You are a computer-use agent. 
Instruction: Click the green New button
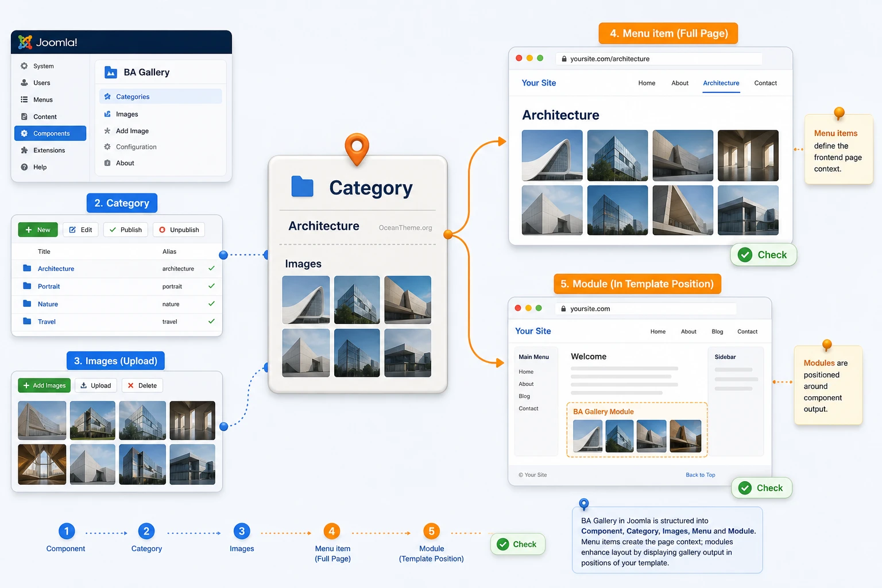[x=38, y=230]
